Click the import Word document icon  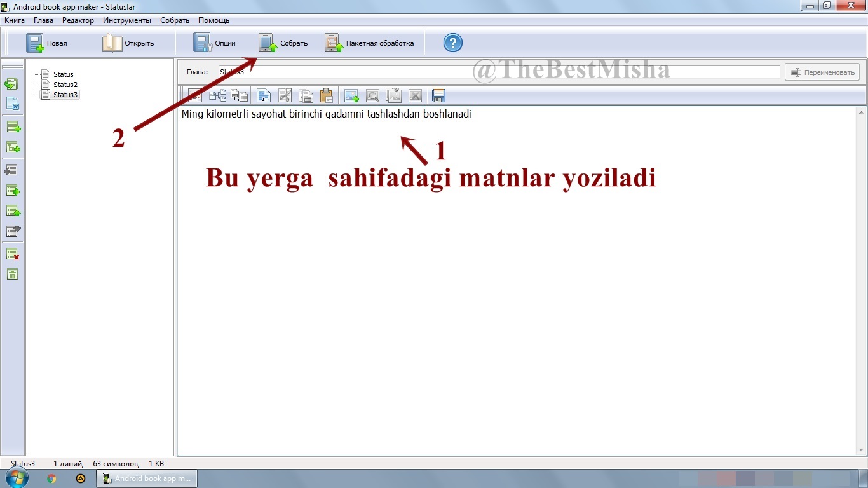click(13, 104)
